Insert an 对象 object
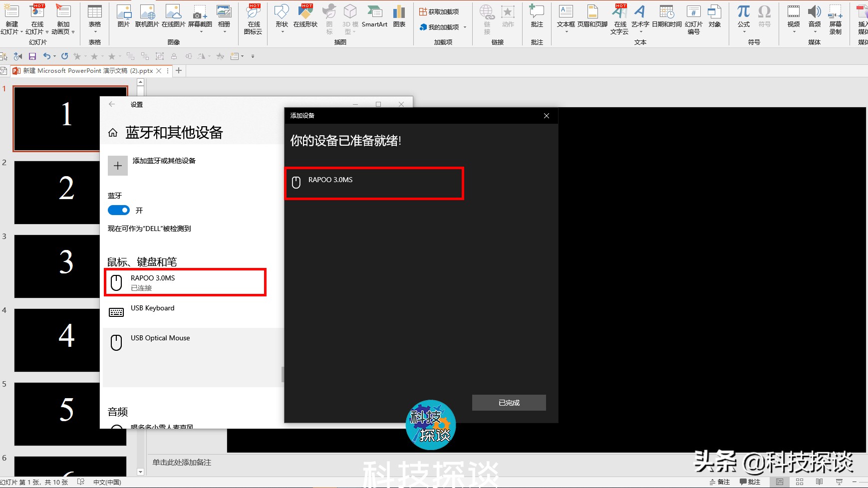This screenshot has height=488, width=868. 715,16
